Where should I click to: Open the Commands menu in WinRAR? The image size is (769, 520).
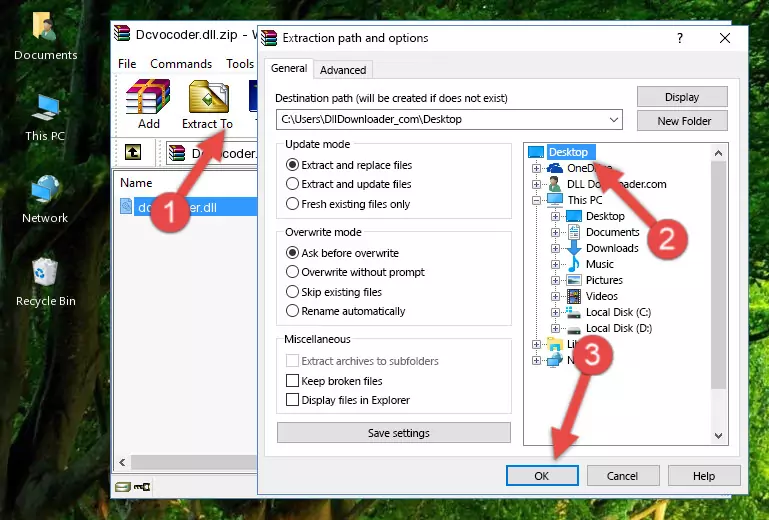tap(181, 64)
